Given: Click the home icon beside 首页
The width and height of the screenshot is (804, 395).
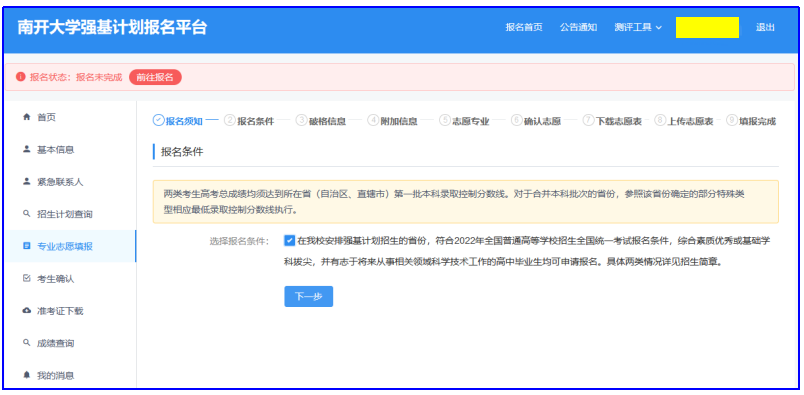Looking at the screenshot, I should [27, 117].
